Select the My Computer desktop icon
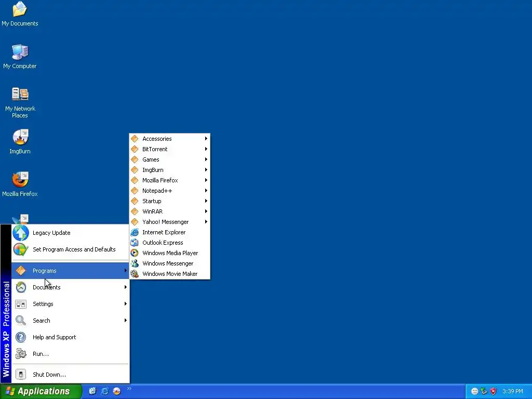Image resolution: width=532 pixels, height=399 pixels. [x=20, y=56]
